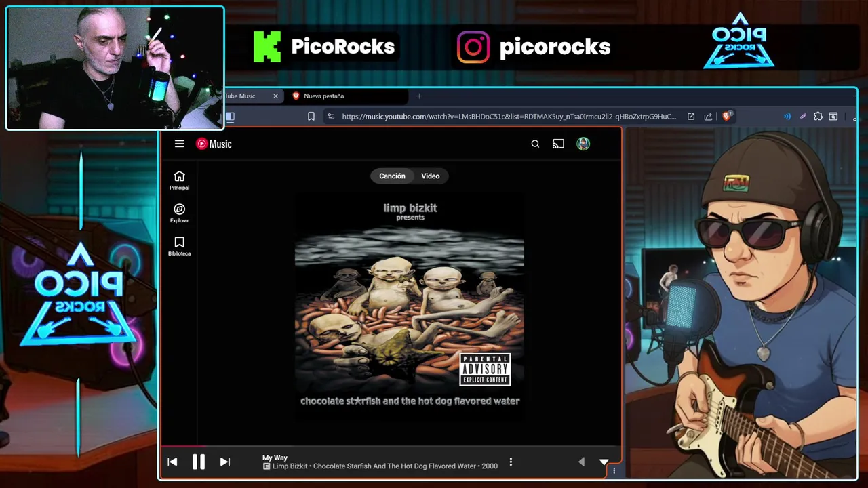Click the Pico Rocks logo at top right
Screen dimensions: 868x488
pos(739,41)
